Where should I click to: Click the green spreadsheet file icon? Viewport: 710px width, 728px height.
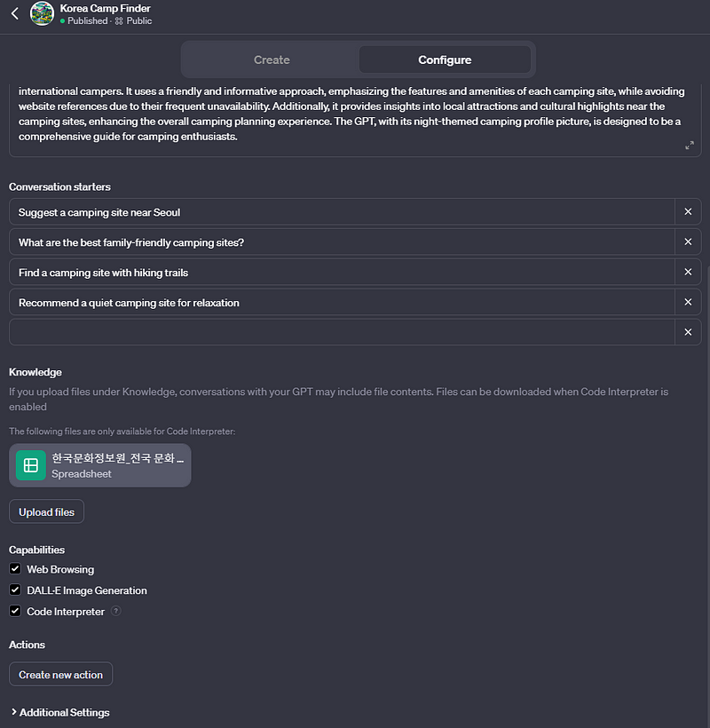click(x=31, y=465)
